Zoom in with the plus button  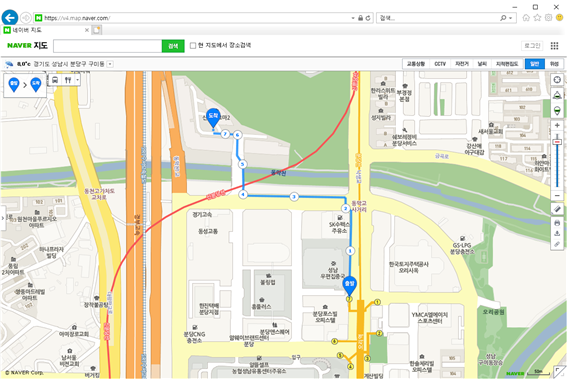557,125
